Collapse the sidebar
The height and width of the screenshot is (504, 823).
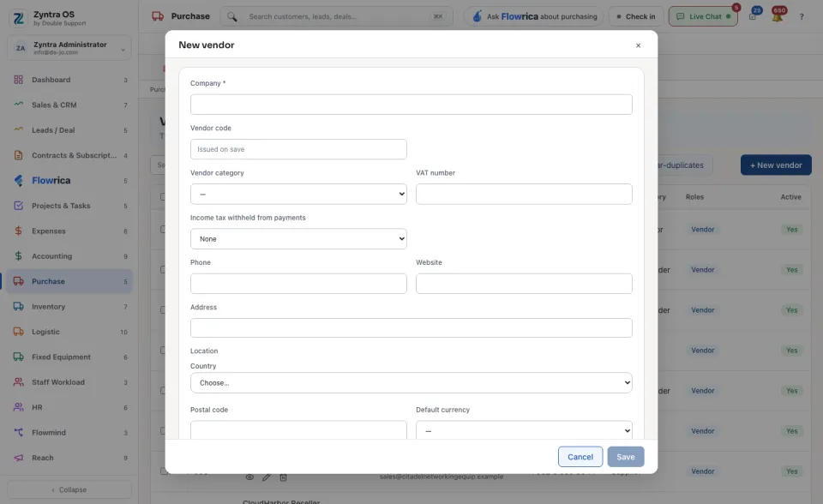69,489
